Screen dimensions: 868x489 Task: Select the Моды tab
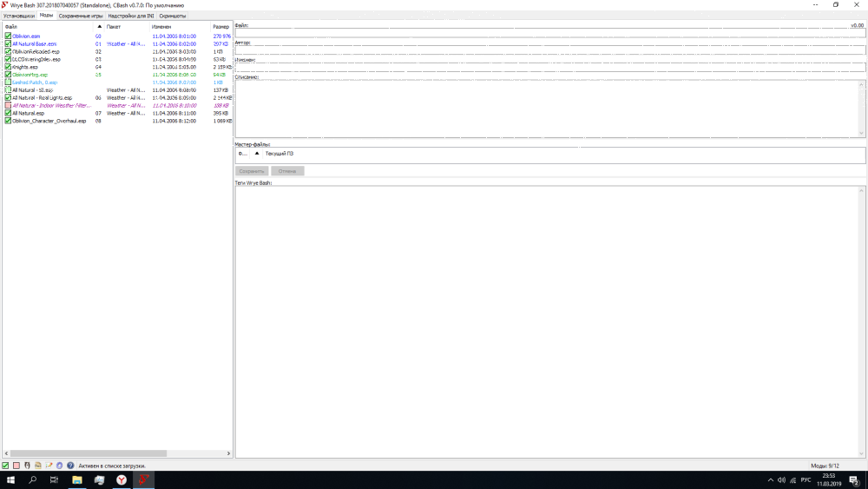click(47, 16)
